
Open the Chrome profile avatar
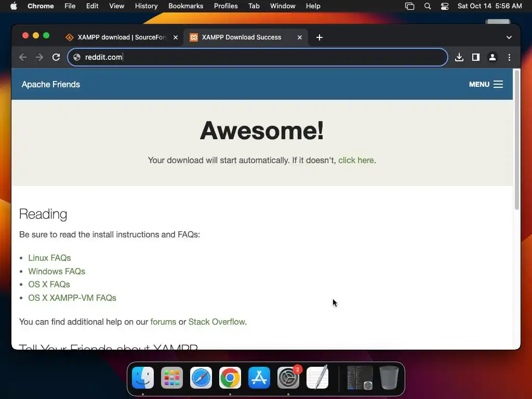pos(493,57)
